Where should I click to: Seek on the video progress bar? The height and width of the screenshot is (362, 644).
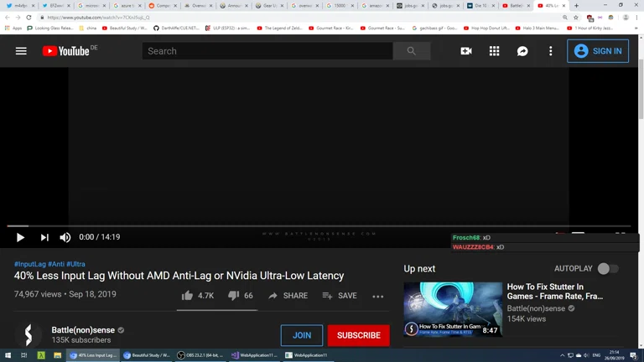319,225
